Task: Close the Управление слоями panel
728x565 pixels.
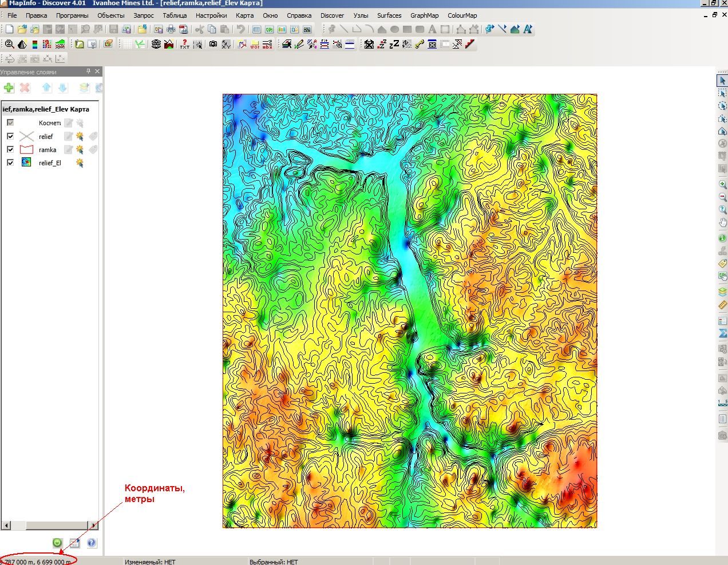Action: [97, 71]
